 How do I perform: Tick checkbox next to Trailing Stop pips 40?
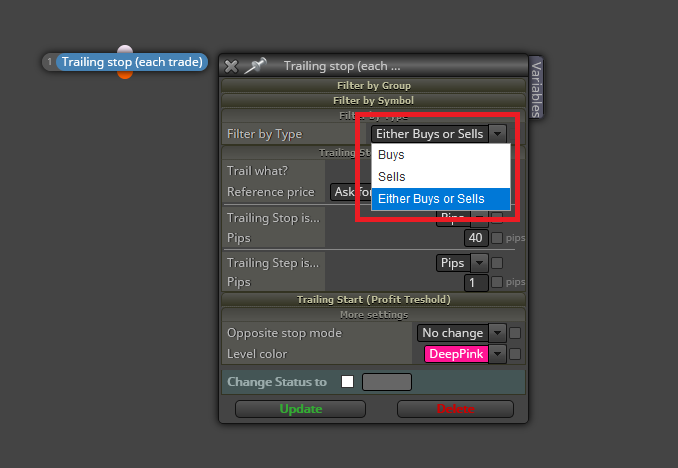pos(497,238)
